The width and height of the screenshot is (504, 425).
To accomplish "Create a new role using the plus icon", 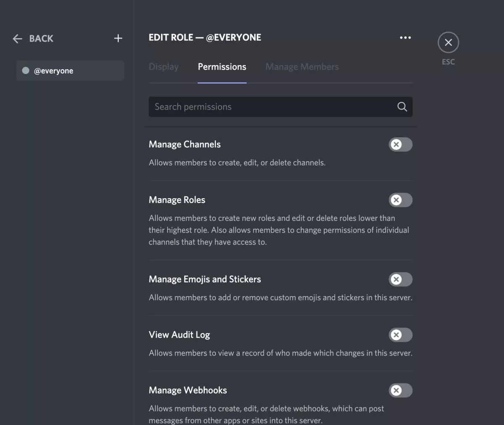I will pyautogui.click(x=118, y=38).
